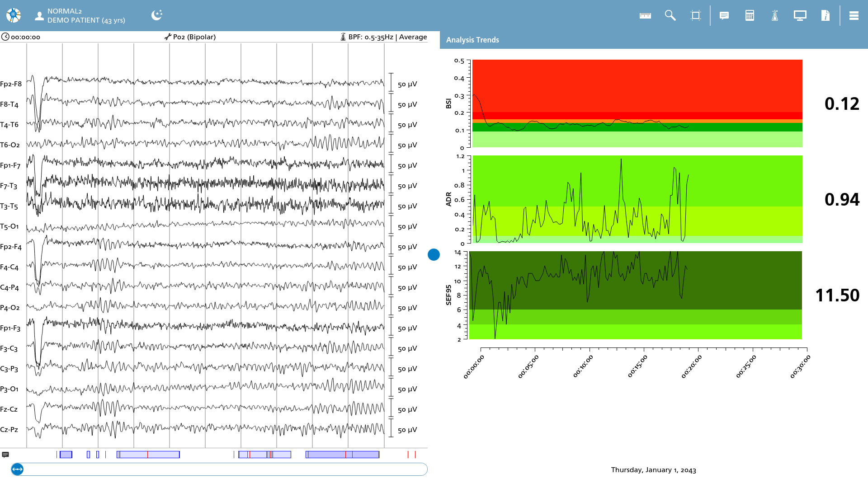Toggle the night sleep mode icon
This screenshot has width=868, height=488.
point(157,15)
